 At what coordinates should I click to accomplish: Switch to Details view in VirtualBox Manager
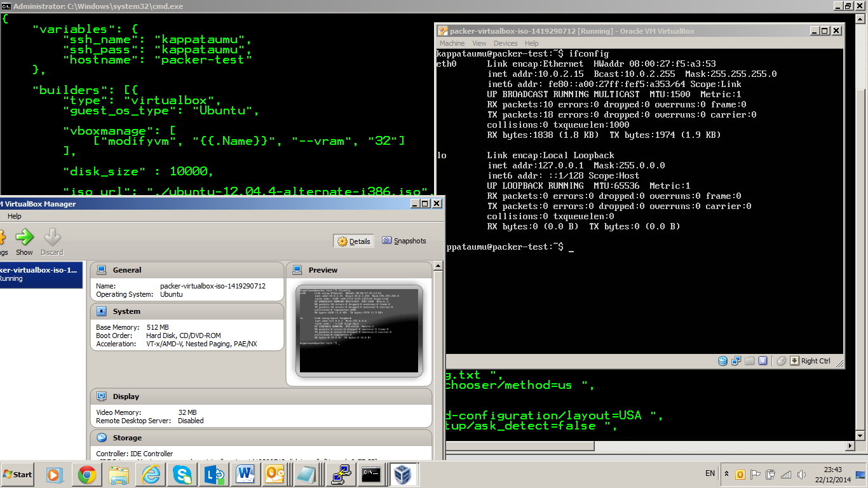(x=354, y=241)
